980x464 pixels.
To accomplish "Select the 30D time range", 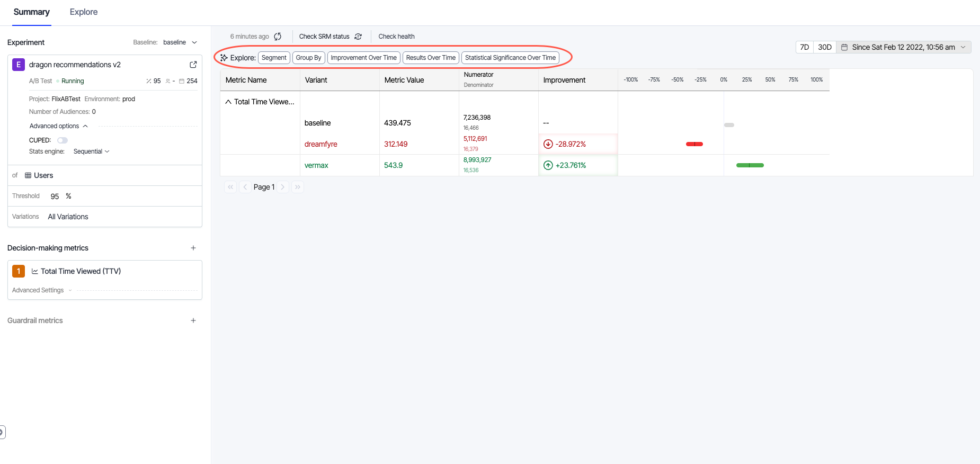I will point(824,47).
